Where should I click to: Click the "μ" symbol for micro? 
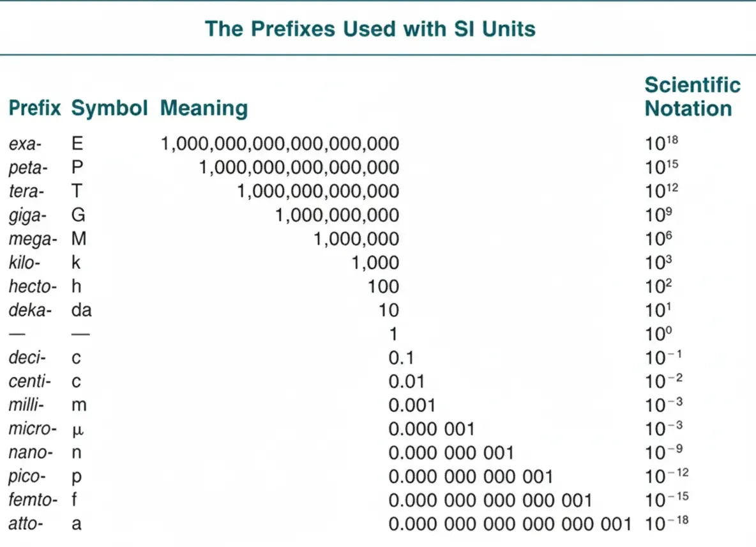[79, 429]
